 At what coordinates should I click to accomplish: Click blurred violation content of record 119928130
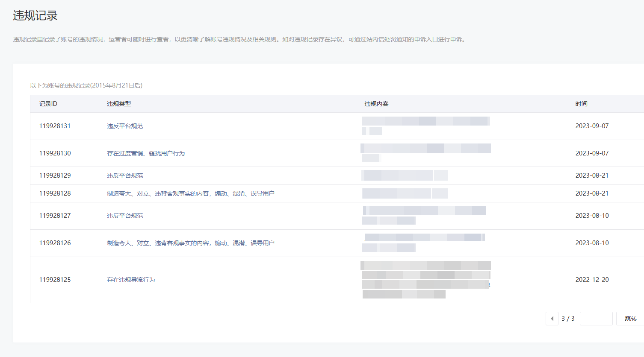(x=425, y=152)
